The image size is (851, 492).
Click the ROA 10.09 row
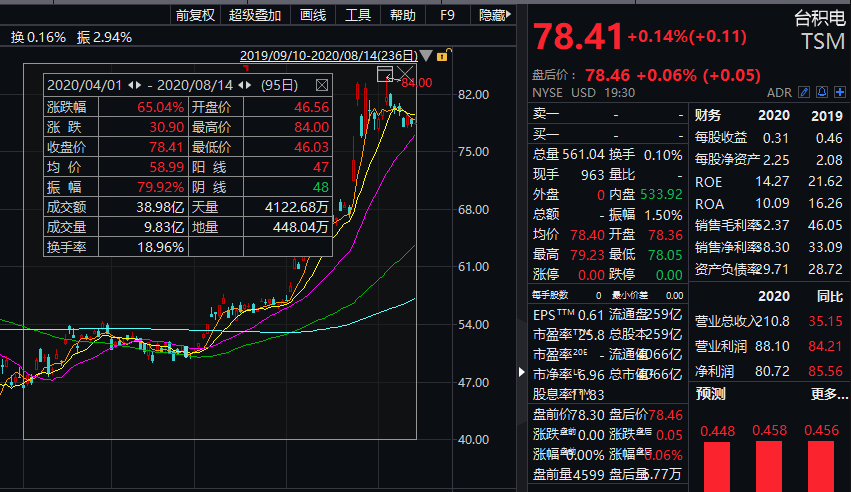769,203
